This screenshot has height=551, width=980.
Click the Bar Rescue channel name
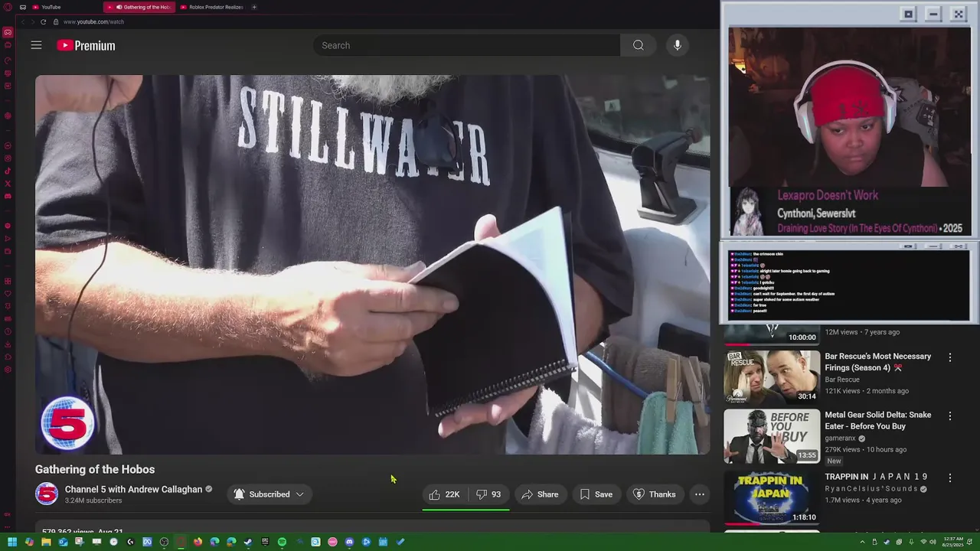click(842, 380)
